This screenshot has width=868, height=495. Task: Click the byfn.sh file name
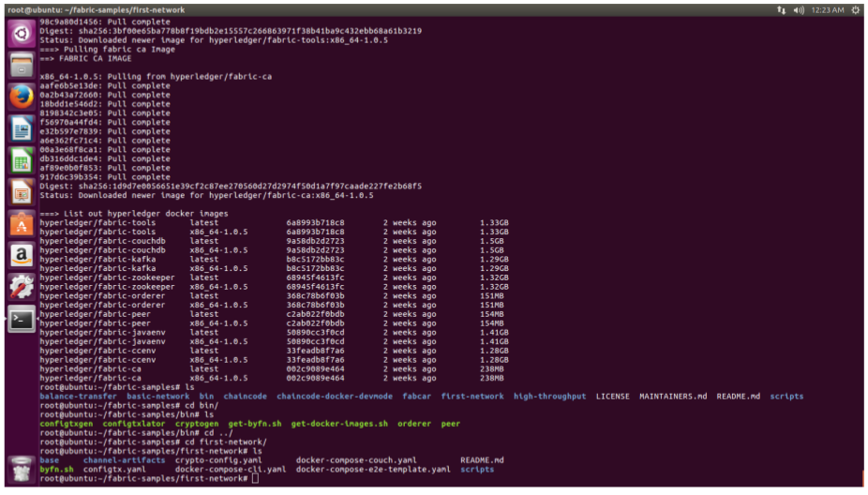pos(56,470)
